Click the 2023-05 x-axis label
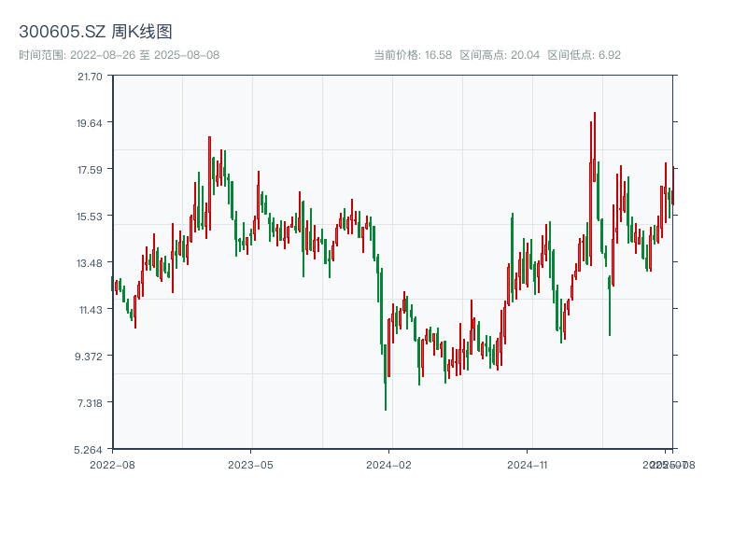Image resolution: width=747 pixels, height=560 pixels. (250, 465)
